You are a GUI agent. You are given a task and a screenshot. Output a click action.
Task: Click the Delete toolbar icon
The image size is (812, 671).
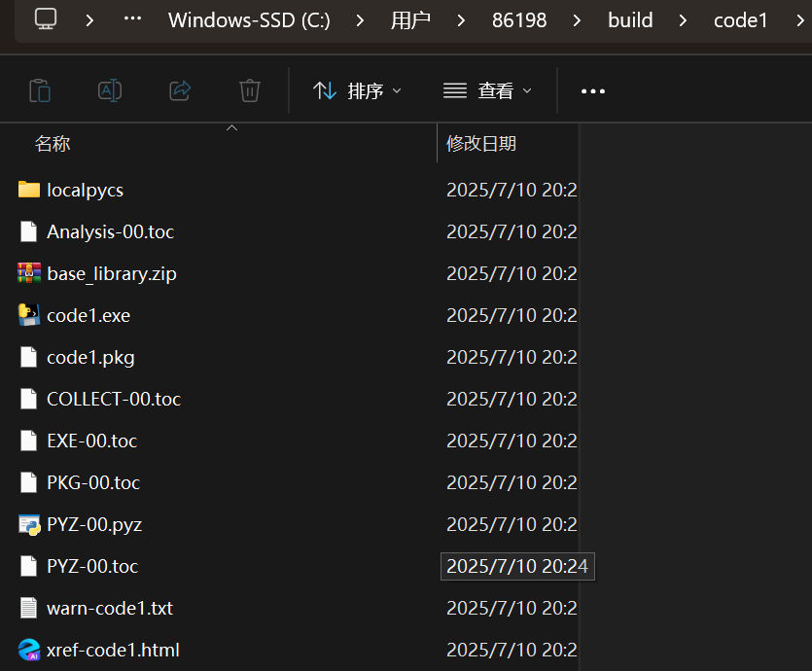pos(250,90)
